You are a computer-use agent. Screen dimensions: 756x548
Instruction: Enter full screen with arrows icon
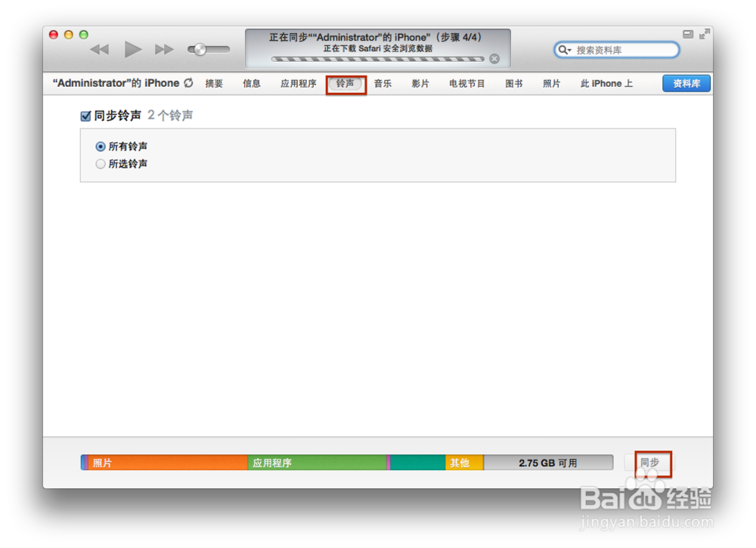705,34
